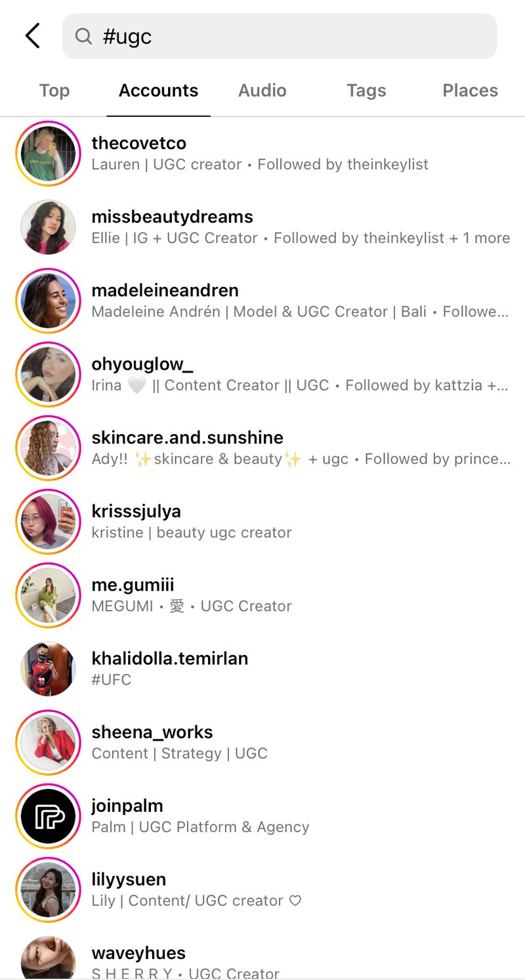Image resolution: width=525 pixels, height=980 pixels.
Task: Go to khalidolla.temirlan profile
Action: pyautogui.click(x=262, y=669)
